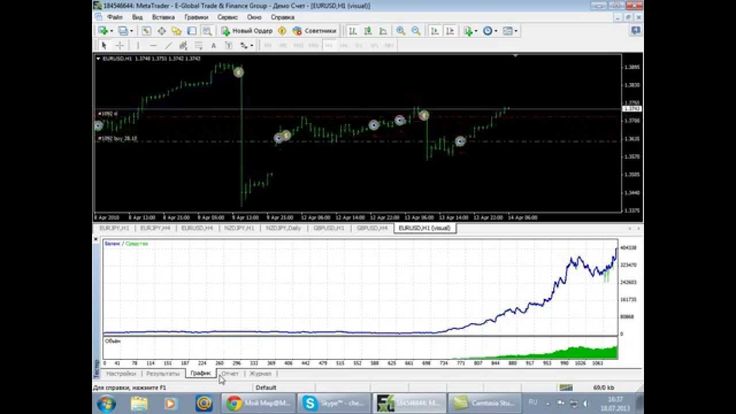Open the Графики menu
Viewport: 736px width, 414px height.
[196, 17]
